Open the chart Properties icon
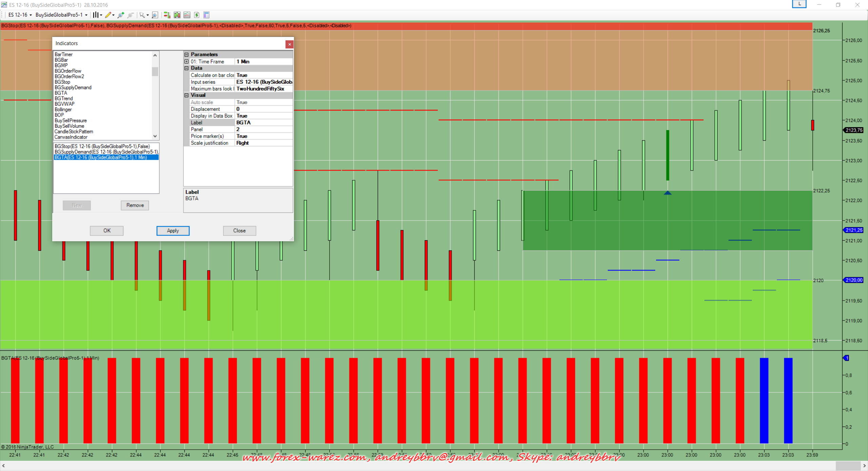Viewport: 868px width, 471px height. tap(206, 15)
